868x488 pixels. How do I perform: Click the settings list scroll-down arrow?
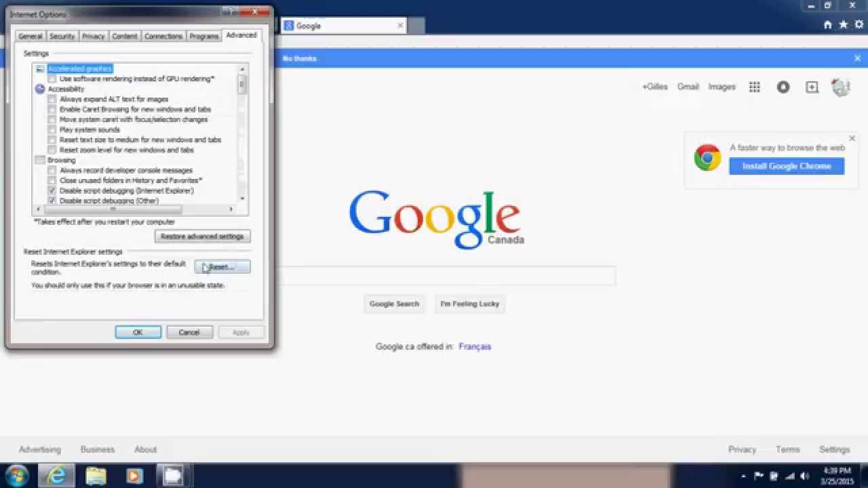[x=243, y=199]
